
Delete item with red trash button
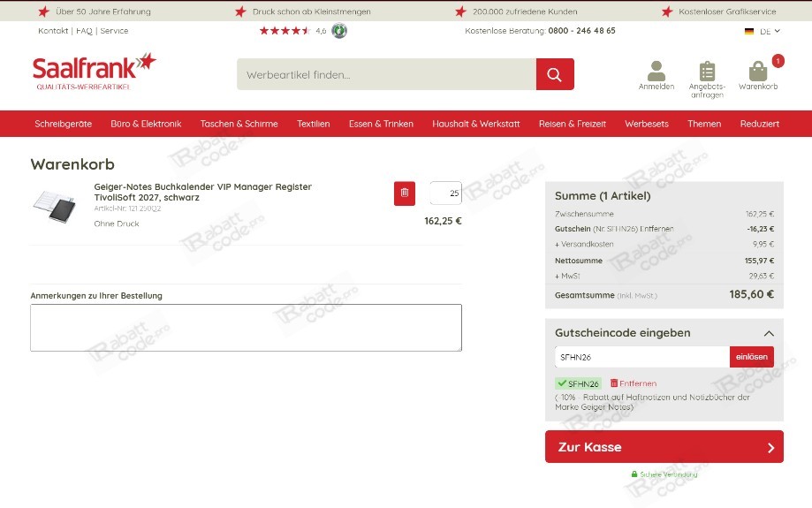point(405,193)
